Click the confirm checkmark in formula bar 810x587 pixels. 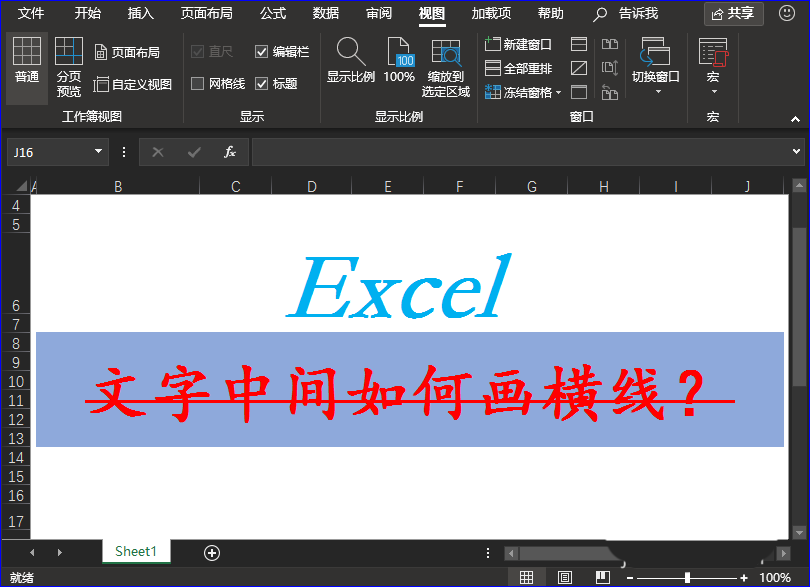pyautogui.click(x=194, y=152)
